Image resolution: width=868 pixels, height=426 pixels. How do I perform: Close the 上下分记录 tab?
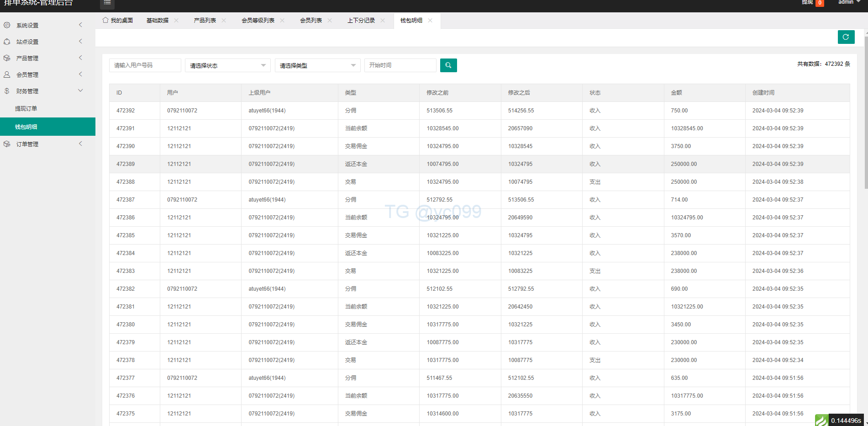point(383,21)
